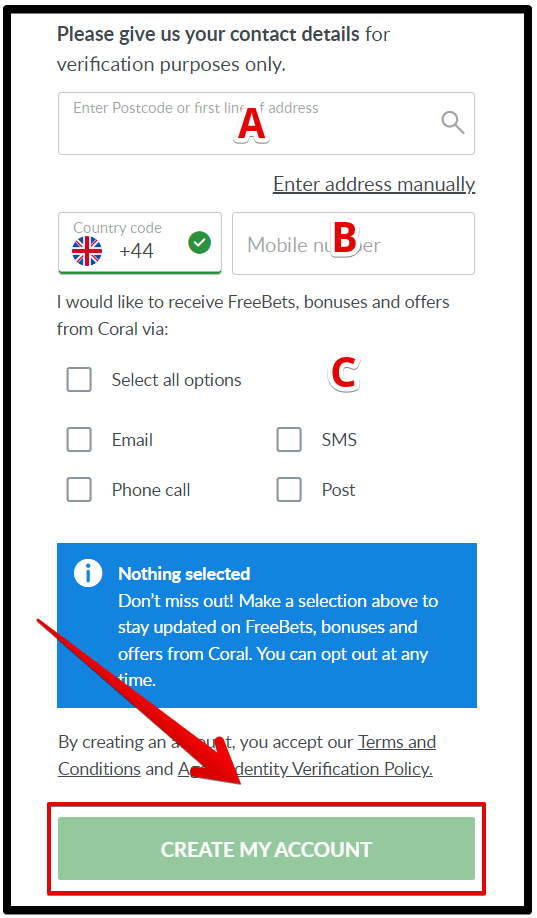Click the info icon in blue banner
This screenshot has width=537, height=918.
88,573
